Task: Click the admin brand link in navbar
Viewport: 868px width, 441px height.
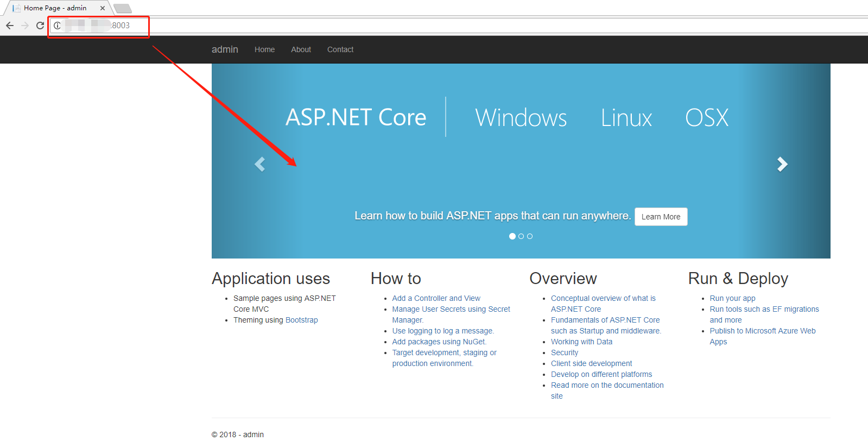Action: [225, 49]
